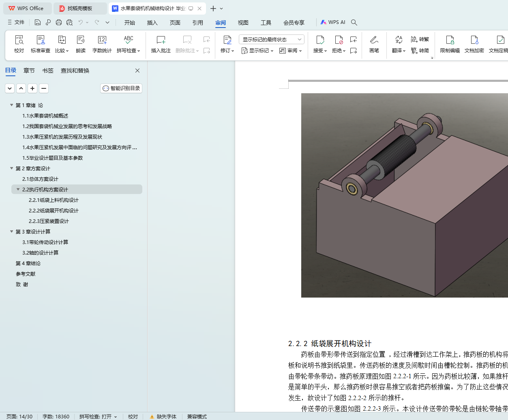
Task: Switch to 书签 navigation pane tab
Action: click(48, 71)
